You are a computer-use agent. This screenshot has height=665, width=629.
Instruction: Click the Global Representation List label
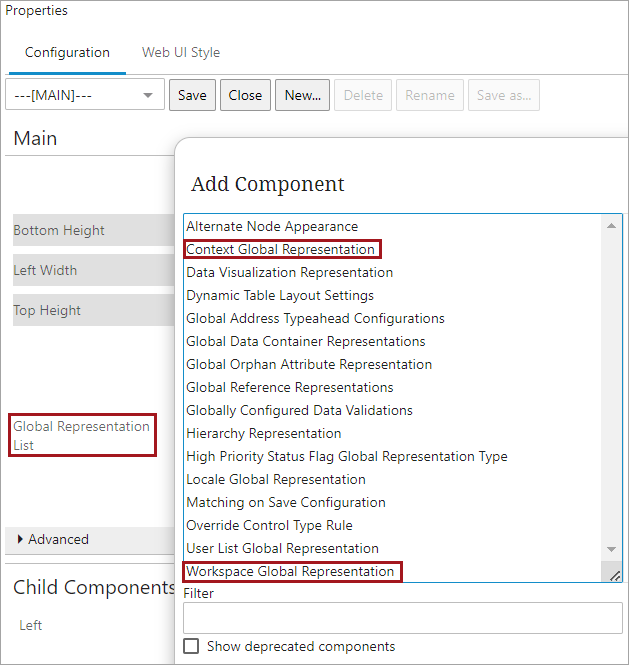82,435
